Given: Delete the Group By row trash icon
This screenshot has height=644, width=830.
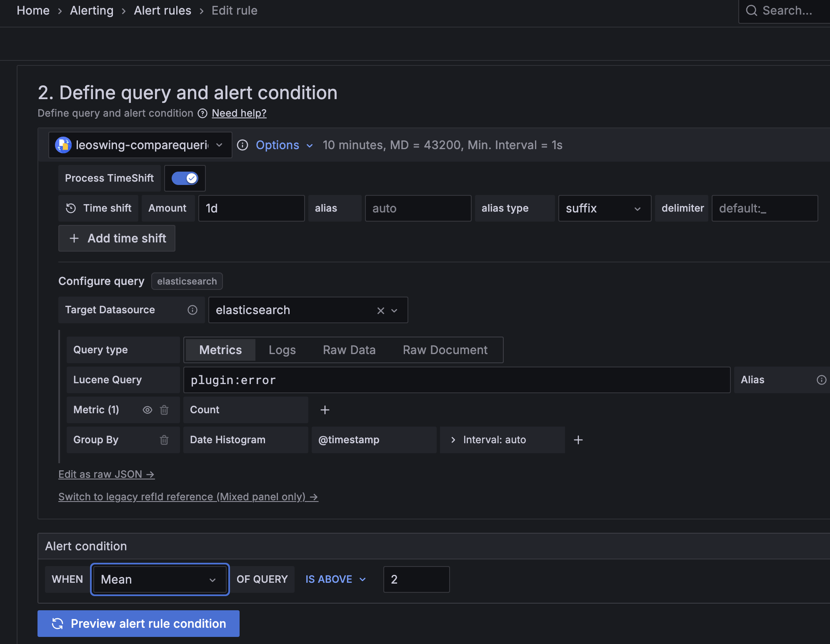Looking at the screenshot, I should pos(164,440).
